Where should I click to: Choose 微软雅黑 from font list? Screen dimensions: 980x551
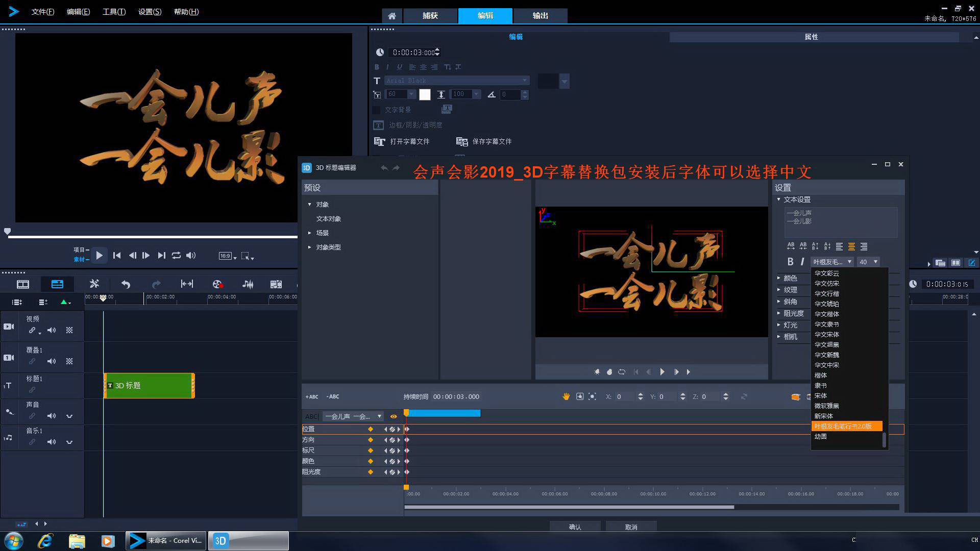[826, 406]
